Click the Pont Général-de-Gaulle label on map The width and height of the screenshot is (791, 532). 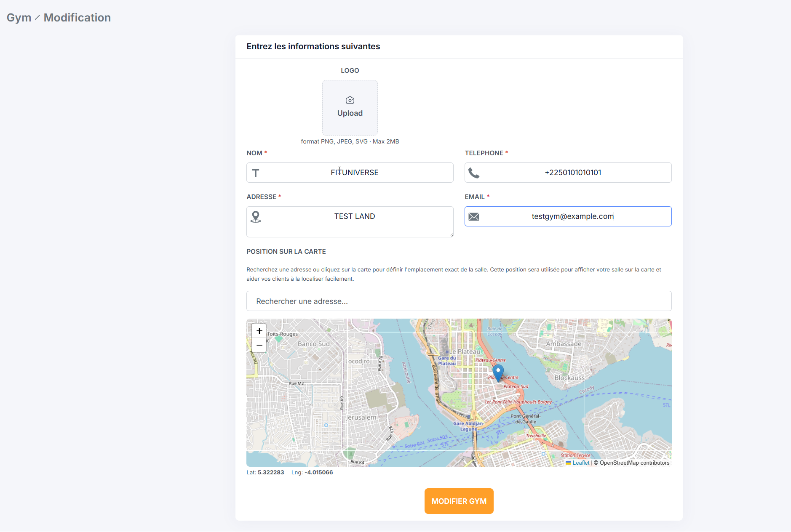click(x=526, y=419)
